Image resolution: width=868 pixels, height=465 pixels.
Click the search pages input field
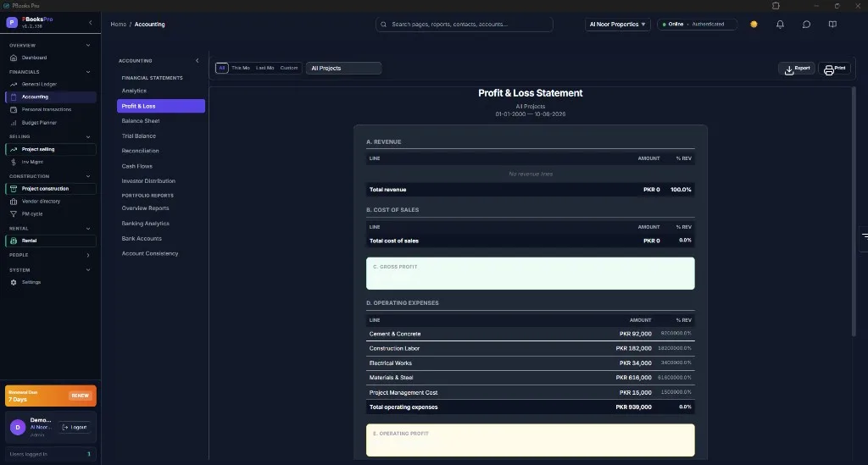pyautogui.click(x=465, y=25)
